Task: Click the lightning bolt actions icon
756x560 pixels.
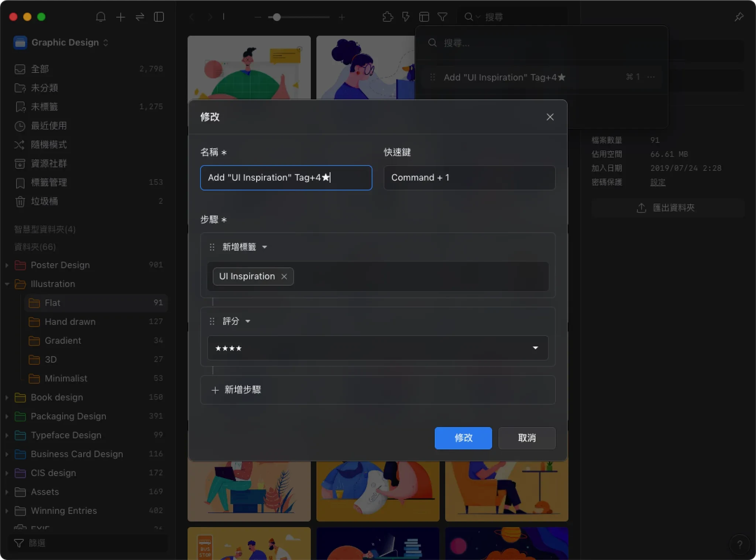Action: 406,17
